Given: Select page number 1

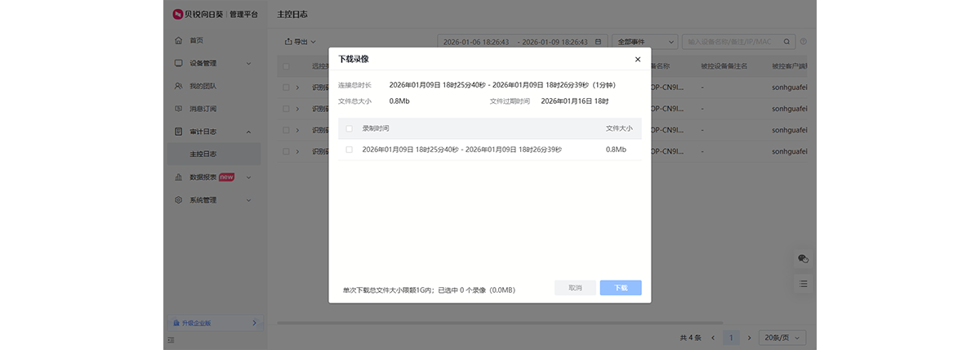Looking at the screenshot, I should pyautogui.click(x=731, y=338).
